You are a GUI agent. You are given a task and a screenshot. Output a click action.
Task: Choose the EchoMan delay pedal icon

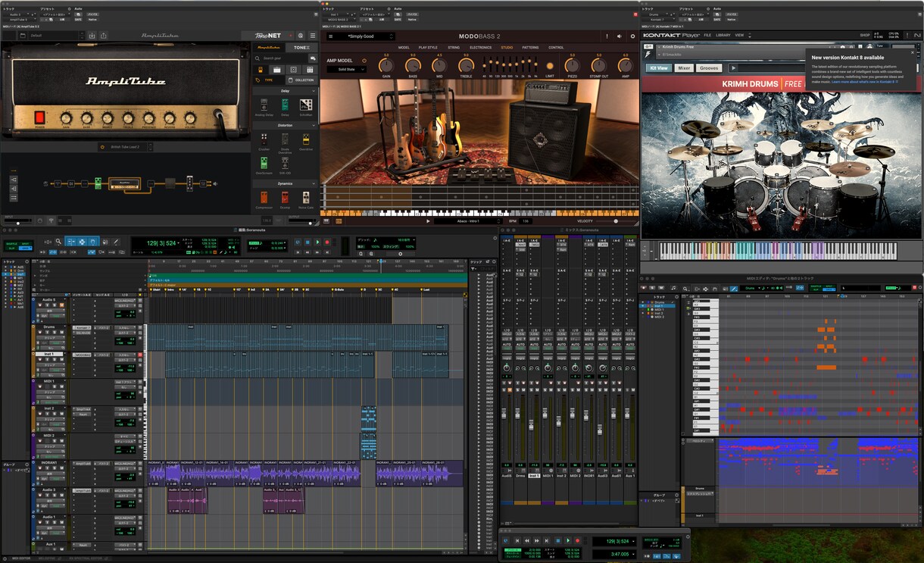pos(306,105)
